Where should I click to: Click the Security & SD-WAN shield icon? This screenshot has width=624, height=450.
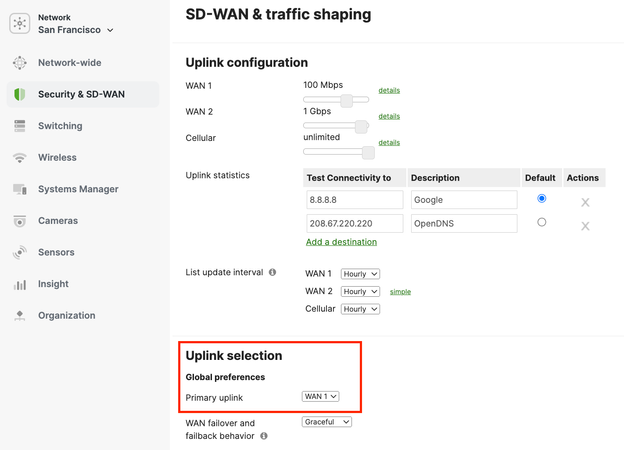(20, 94)
